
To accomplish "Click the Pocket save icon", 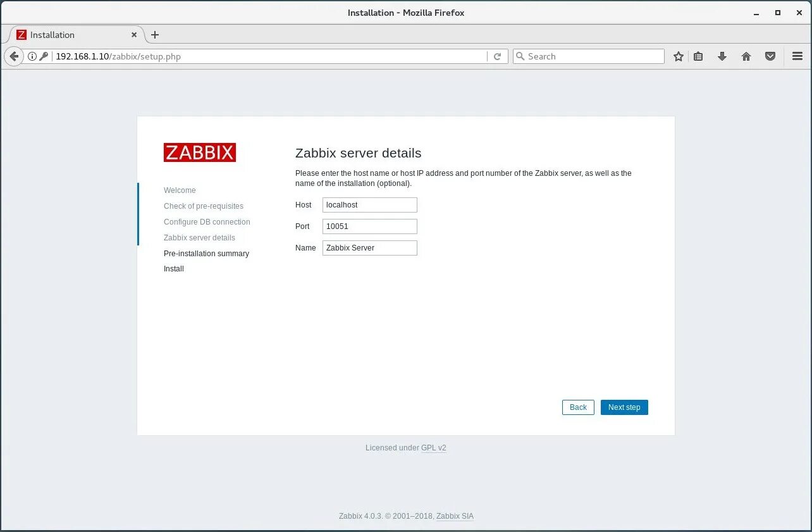I will coord(770,56).
